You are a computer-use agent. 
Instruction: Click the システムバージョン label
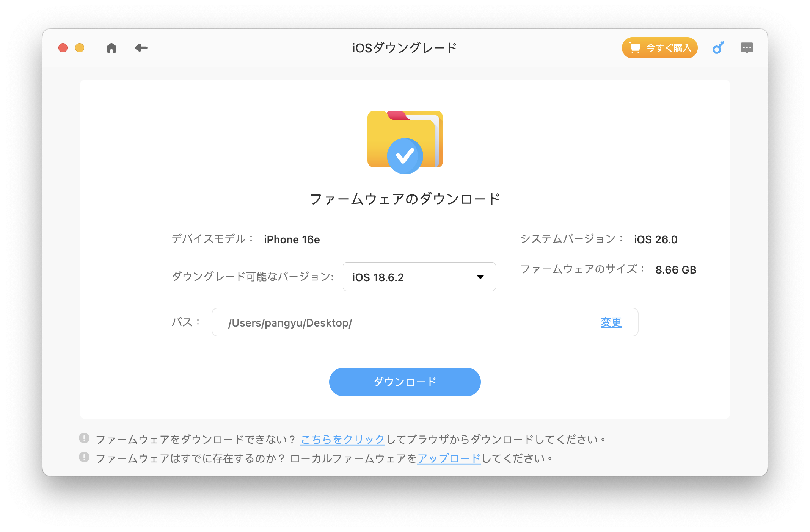point(572,239)
